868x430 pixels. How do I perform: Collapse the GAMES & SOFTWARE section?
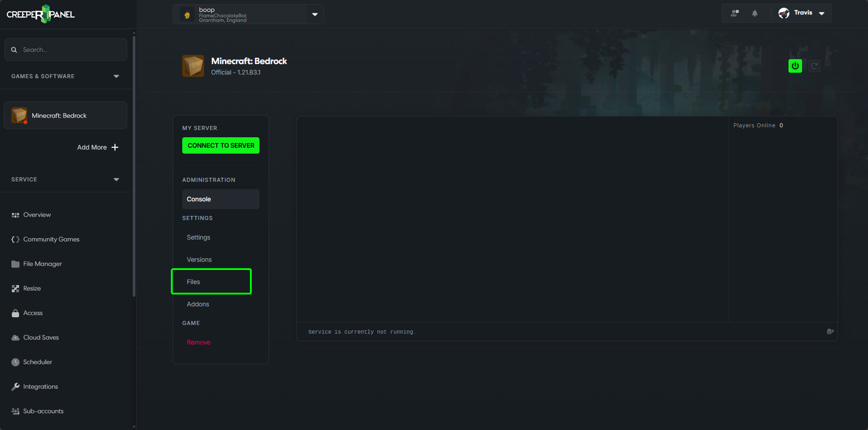point(116,76)
